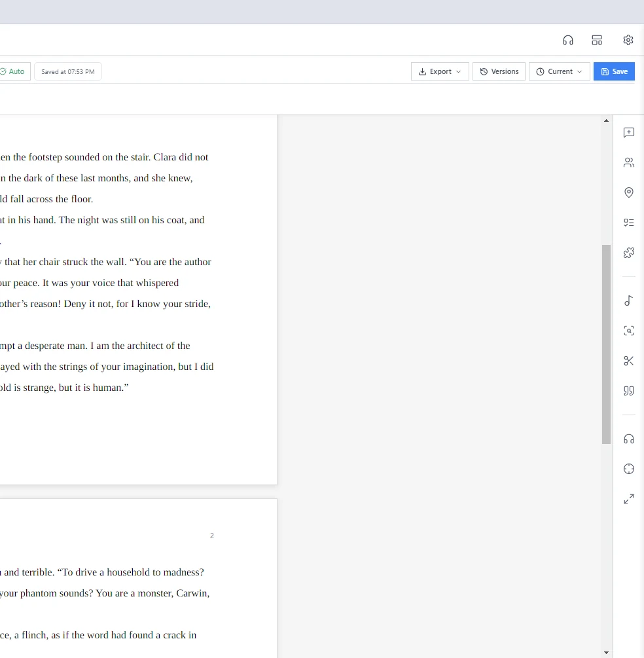Image resolution: width=644 pixels, height=658 pixels.
Task: Open the characters people sidebar icon
Action: click(628, 162)
